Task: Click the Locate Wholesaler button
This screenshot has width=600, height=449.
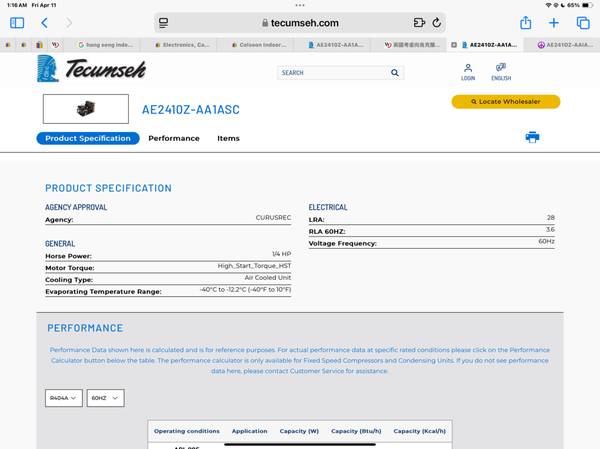Action: [x=506, y=102]
